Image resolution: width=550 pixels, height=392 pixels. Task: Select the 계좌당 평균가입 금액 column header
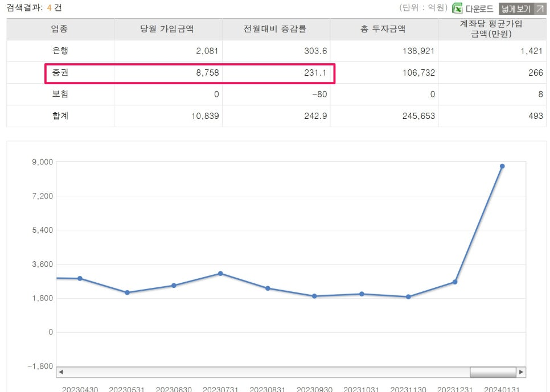[492, 29]
